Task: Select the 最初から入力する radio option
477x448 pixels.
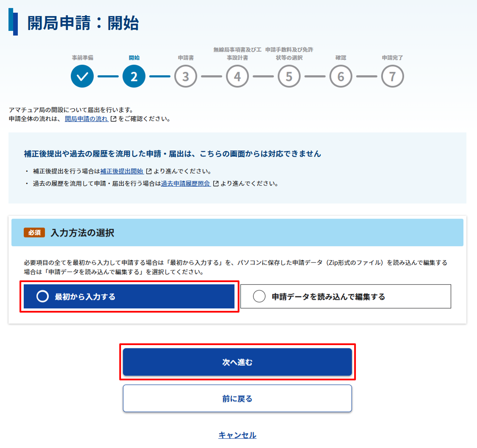Action: coord(129,296)
